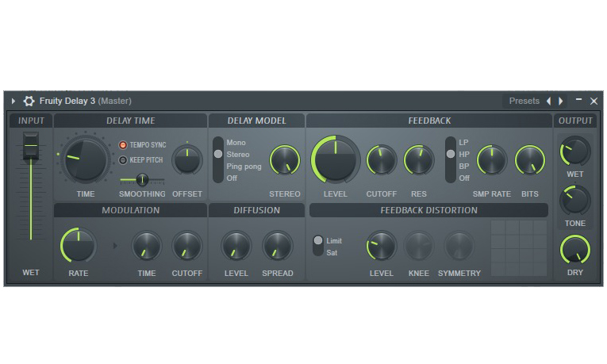
Task: Click the KNEE knob
Action: tap(418, 246)
